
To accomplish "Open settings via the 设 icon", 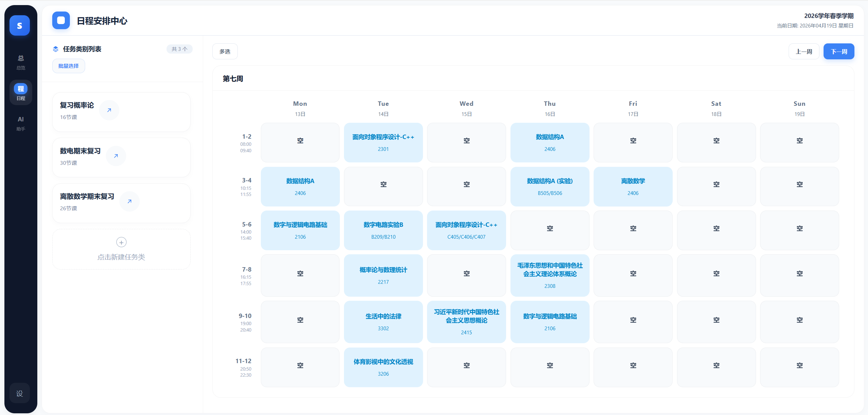I will click(20, 393).
